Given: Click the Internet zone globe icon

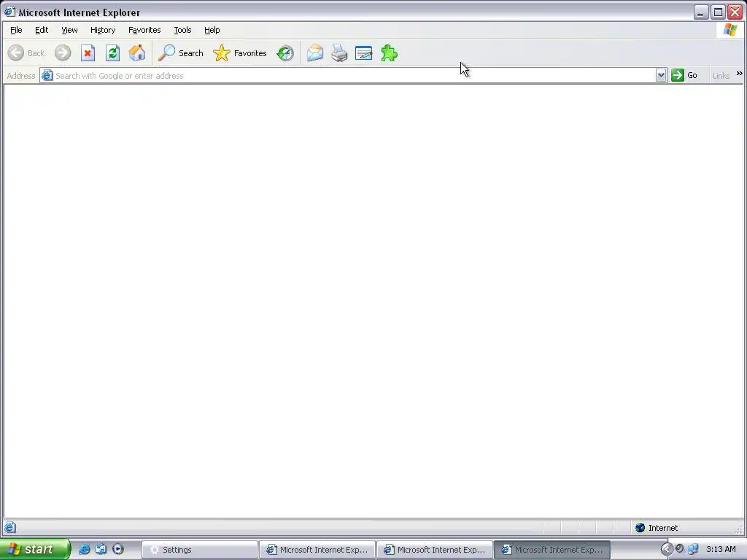Looking at the screenshot, I should click(x=640, y=528).
